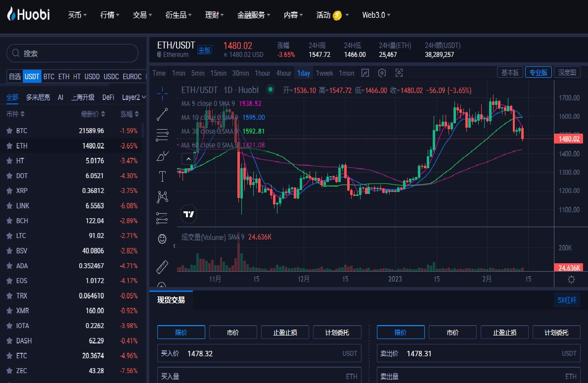Open chart axis settings gear
Viewport: 588px width, 383px height.
click(x=571, y=280)
